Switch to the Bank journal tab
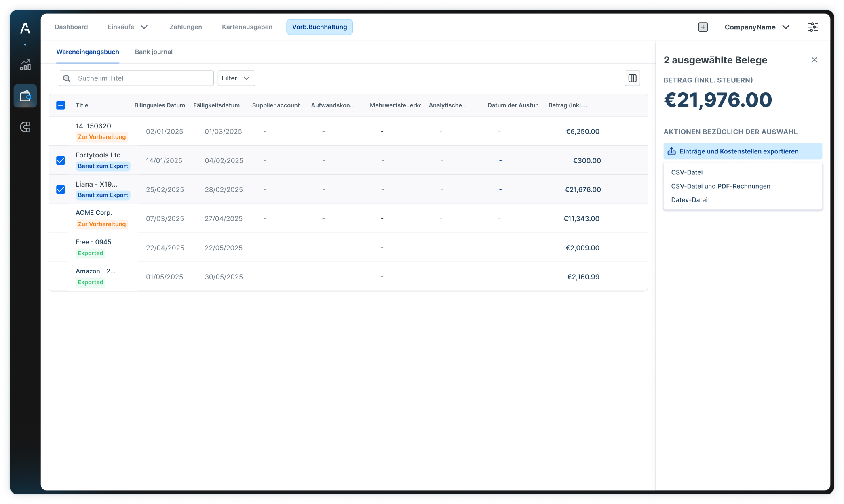Screen dimensions: 844x504 pyautogui.click(x=154, y=52)
